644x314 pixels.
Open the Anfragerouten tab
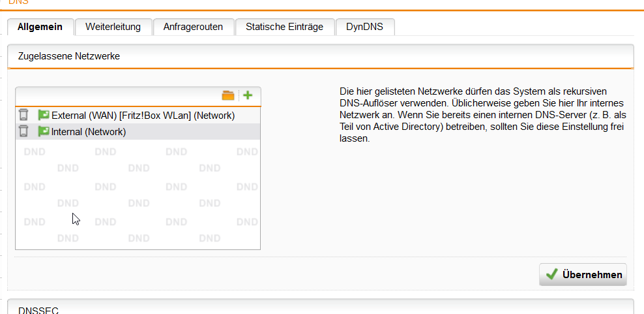click(x=193, y=27)
